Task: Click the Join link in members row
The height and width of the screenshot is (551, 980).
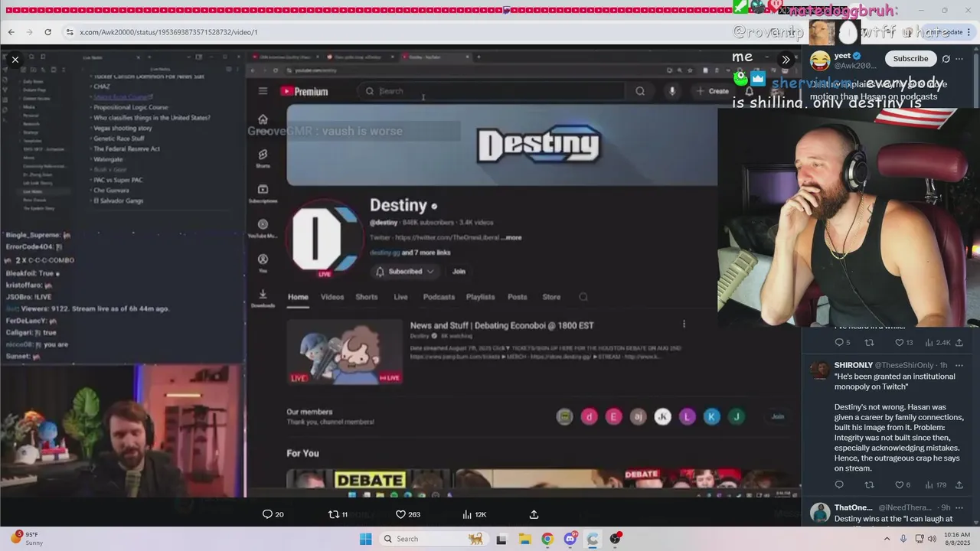Action: click(x=777, y=416)
